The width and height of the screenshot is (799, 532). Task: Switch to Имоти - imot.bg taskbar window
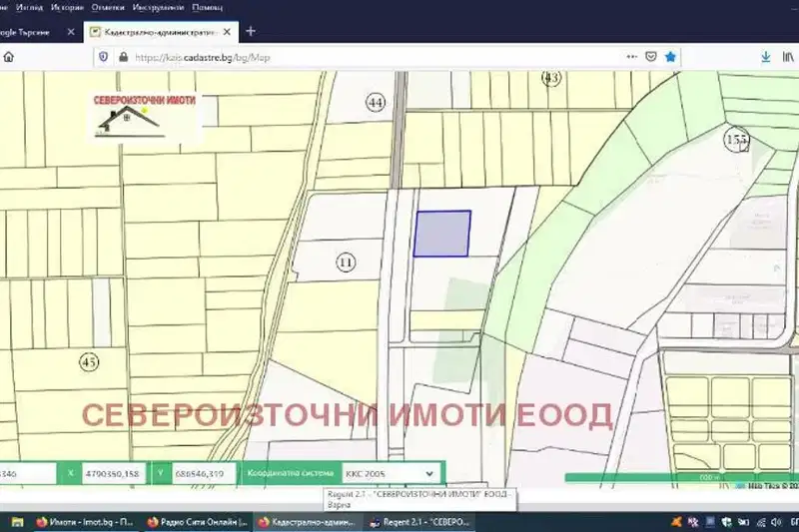coord(85,522)
